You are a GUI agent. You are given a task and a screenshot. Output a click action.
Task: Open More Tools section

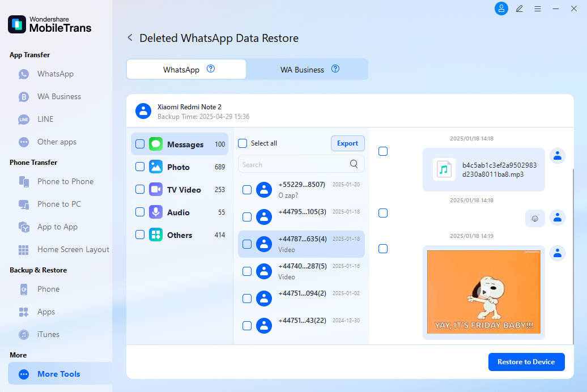[x=60, y=374]
